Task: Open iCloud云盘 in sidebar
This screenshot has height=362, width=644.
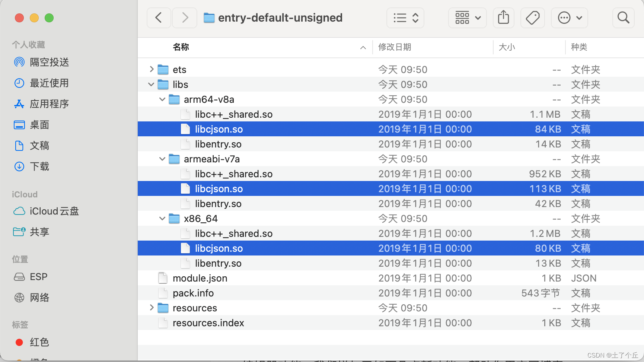Action: [x=46, y=211]
